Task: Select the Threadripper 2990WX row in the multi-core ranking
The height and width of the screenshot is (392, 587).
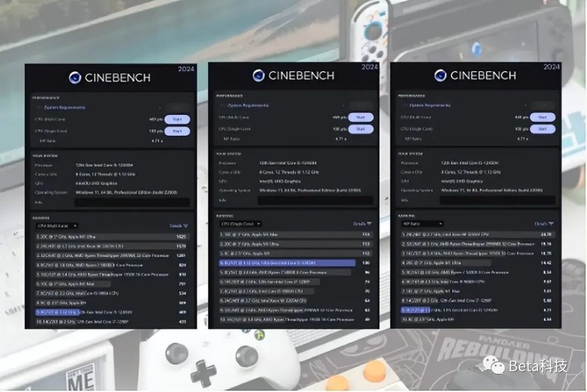Action: point(112,256)
